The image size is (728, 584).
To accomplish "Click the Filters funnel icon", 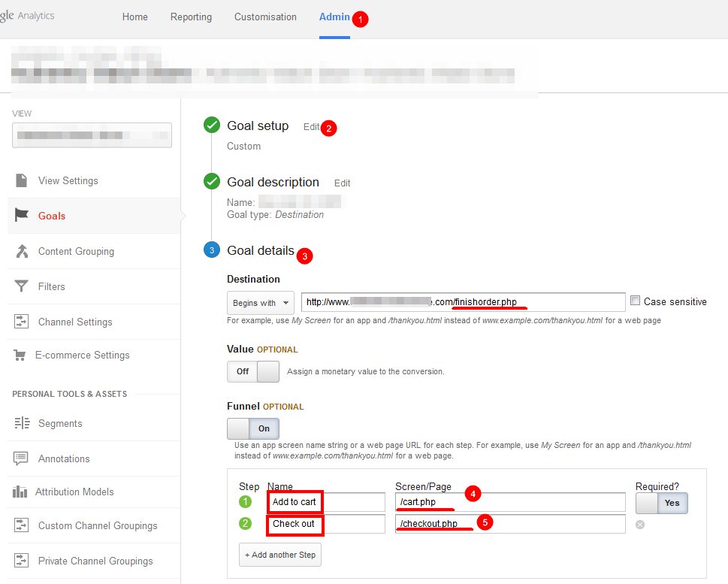I will click(x=22, y=286).
